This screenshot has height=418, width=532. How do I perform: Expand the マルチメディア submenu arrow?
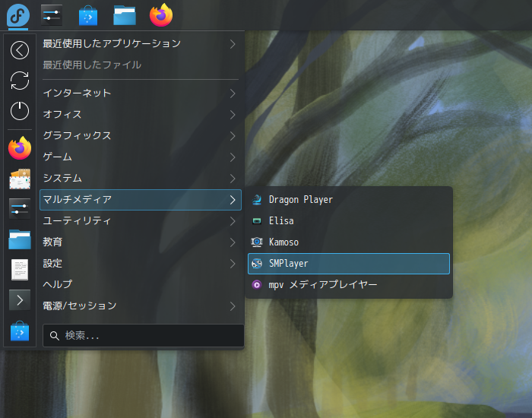tap(233, 200)
